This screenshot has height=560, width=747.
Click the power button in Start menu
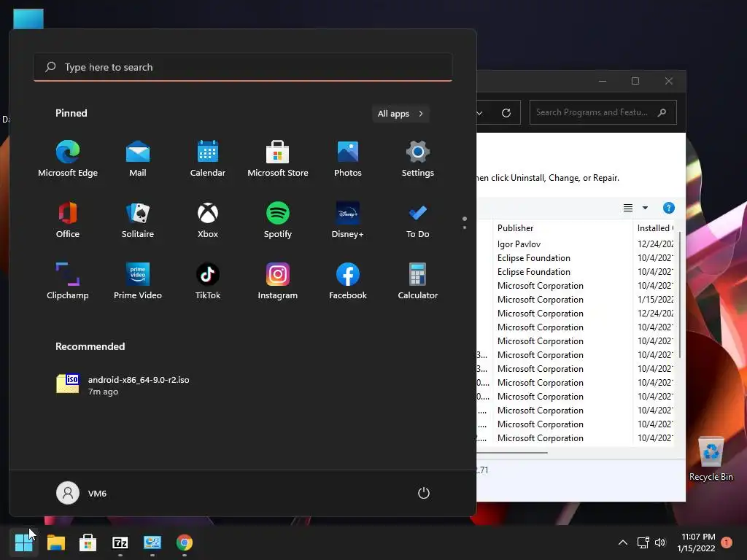coord(424,493)
